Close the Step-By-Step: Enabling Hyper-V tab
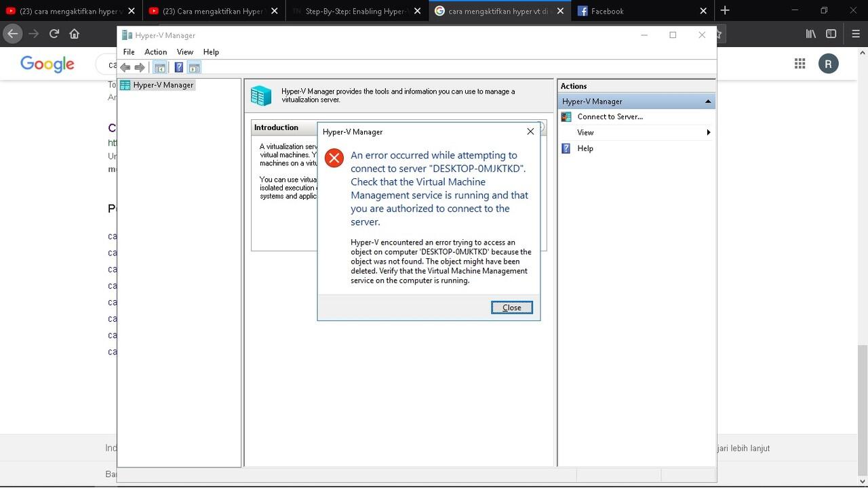Viewport: 868px width, 500px height. (x=417, y=11)
